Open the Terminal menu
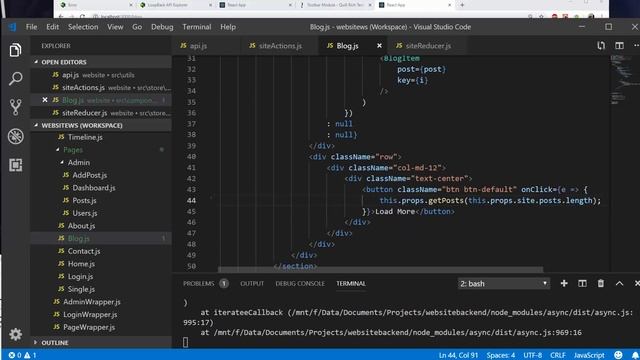 pos(197,27)
